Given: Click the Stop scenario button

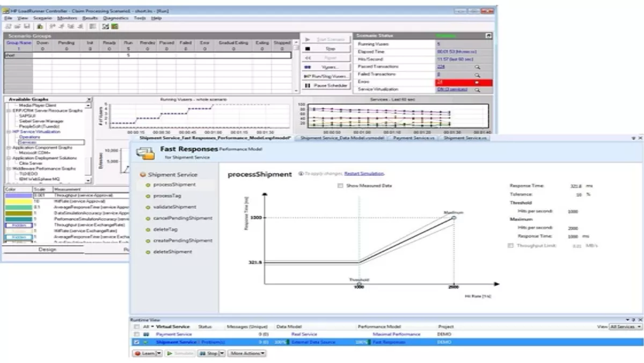Looking at the screenshot, I should (x=326, y=48).
